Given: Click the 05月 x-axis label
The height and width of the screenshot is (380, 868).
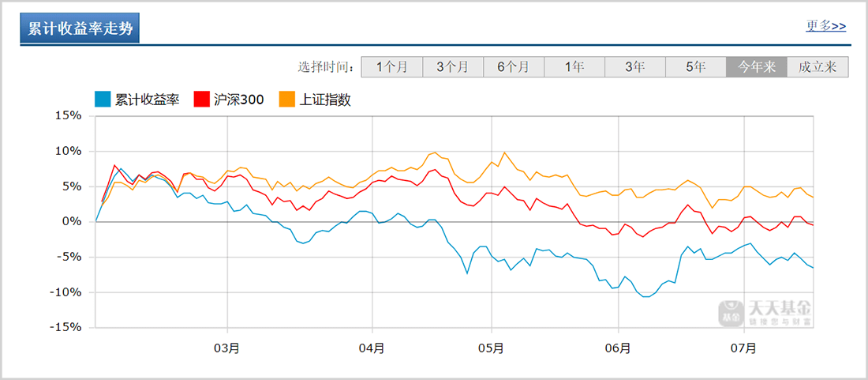Looking at the screenshot, I should [491, 347].
